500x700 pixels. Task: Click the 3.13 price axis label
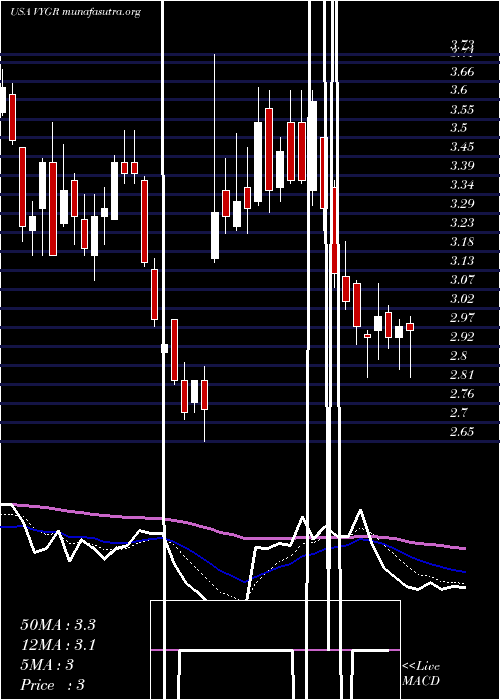click(462, 261)
